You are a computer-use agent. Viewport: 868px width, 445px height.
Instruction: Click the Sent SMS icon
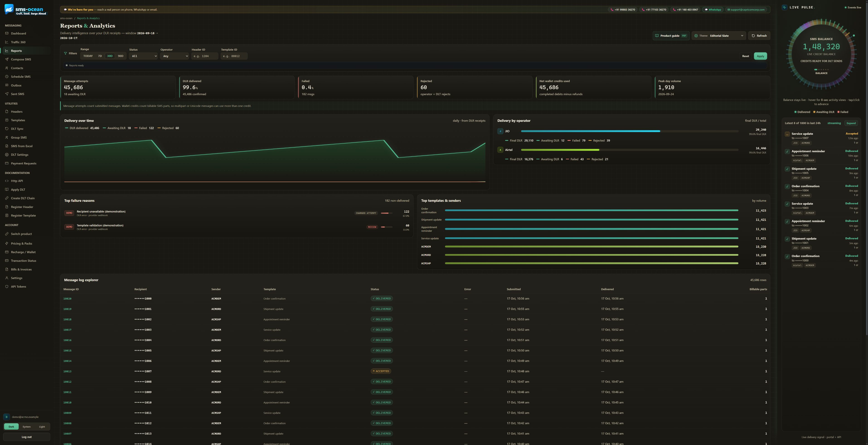7,94
